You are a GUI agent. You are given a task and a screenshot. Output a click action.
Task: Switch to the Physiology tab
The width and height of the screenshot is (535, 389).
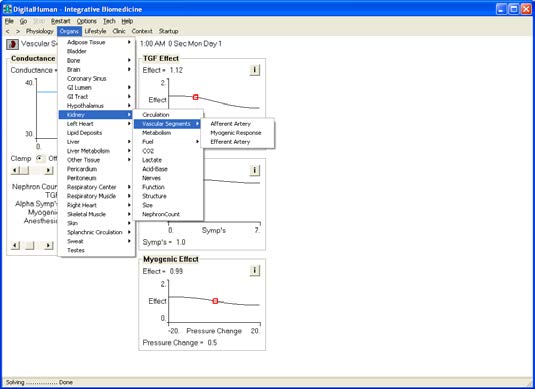[x=40, y=31]
